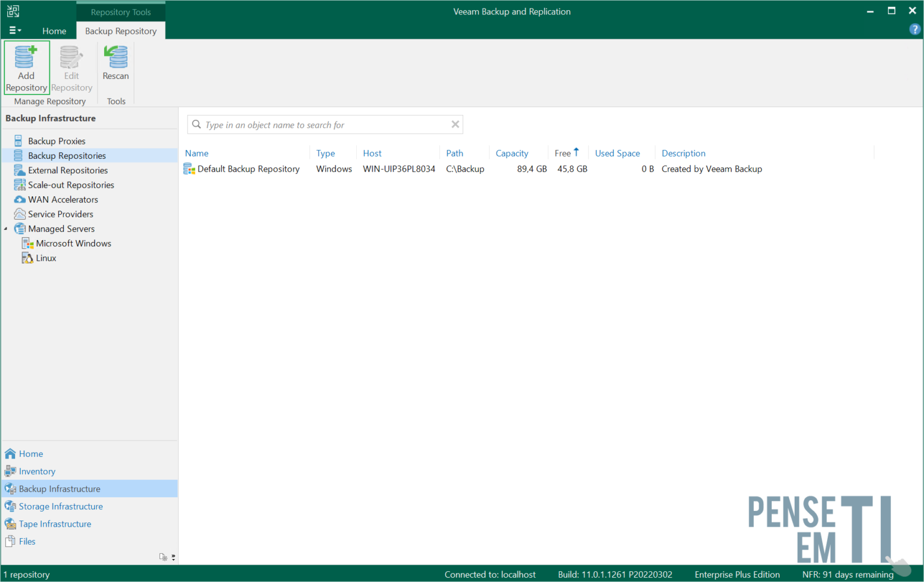Image resolution: width=924 pixels, height=582 pixels.
Task: Open the Backup Repository ribbon tab
Action: 120,30
